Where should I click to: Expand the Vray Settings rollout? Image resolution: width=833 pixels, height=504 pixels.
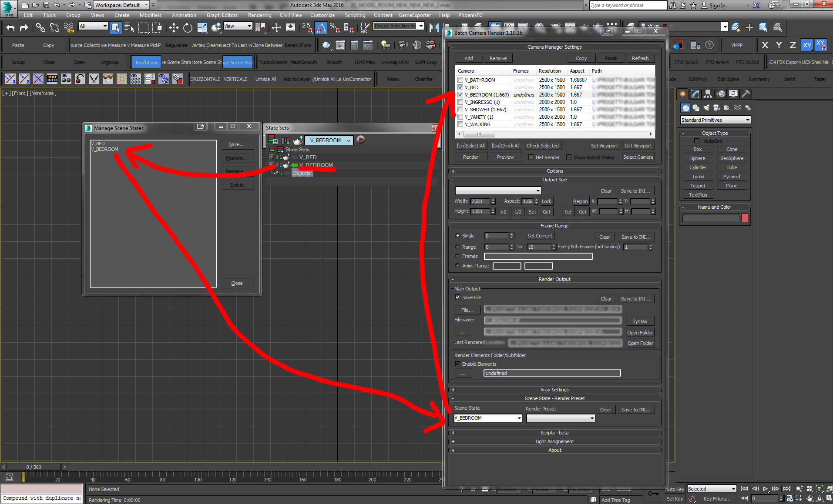coord(555,390)
